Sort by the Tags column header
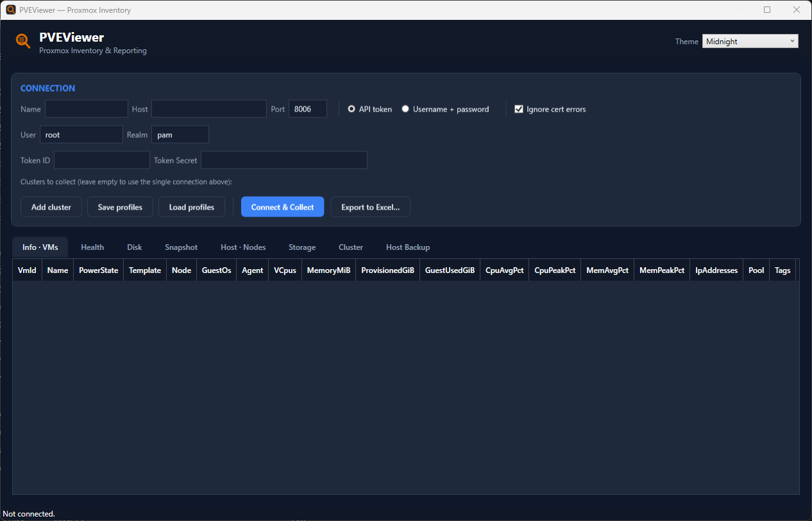This screenshot has width=812, height=521. pyautogui.click(x=782, y=270)
